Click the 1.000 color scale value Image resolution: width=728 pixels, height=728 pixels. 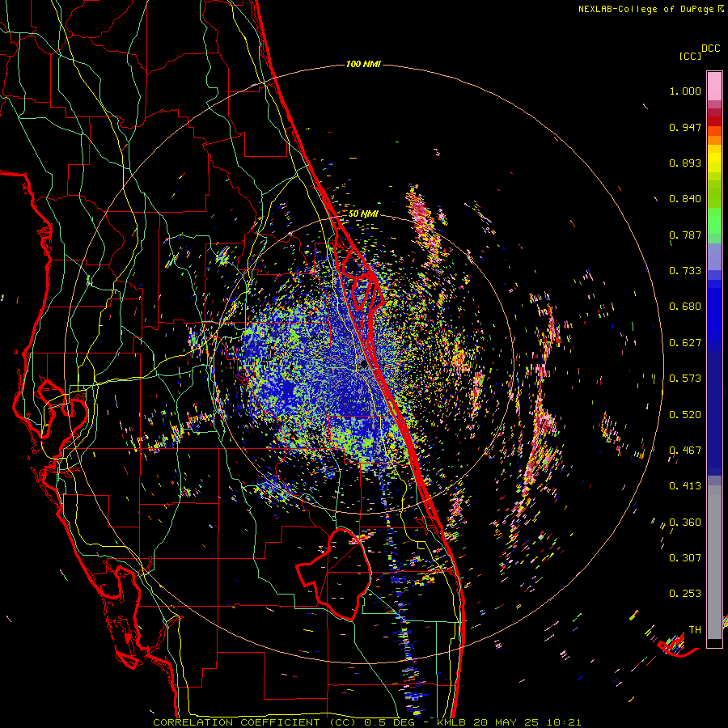685,91
